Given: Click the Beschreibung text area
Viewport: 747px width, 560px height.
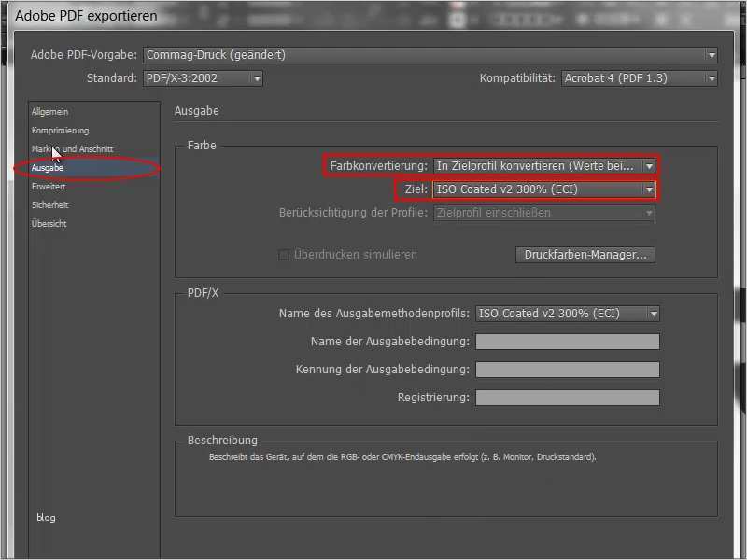Looking at the screenshot, I should 446,481.
